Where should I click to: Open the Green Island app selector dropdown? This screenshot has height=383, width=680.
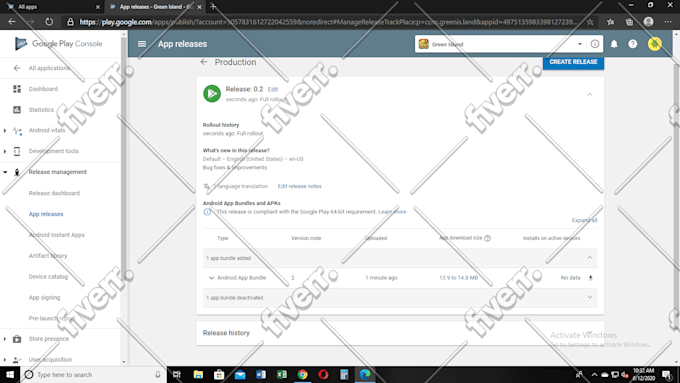click(x=500, y=44)
